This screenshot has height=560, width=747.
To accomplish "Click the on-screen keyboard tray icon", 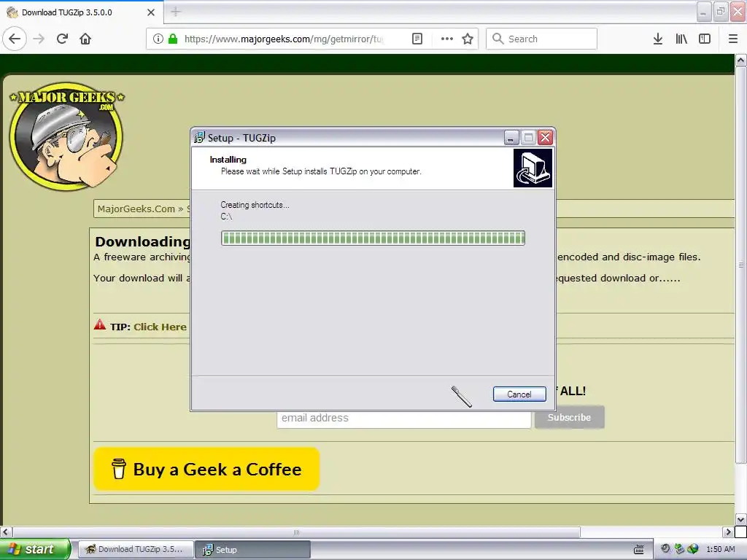I will pos(639,550).
